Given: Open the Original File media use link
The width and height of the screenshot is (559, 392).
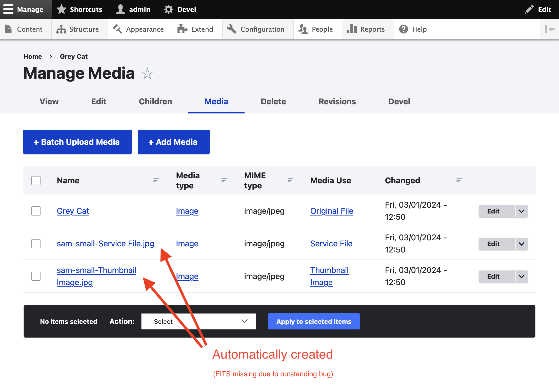Looking at the screenshot, I should coord(331,211).
